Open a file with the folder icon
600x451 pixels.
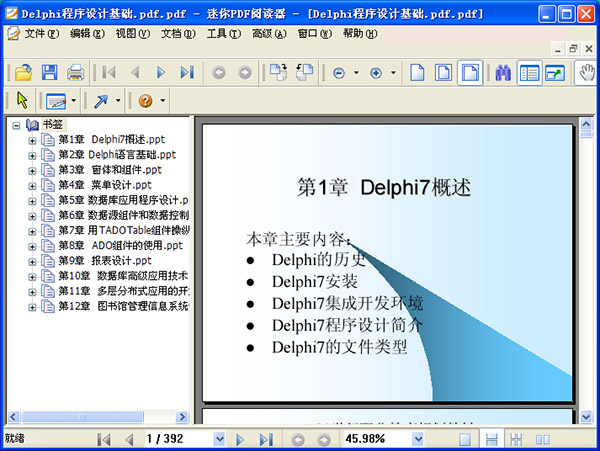pos(23,72)
